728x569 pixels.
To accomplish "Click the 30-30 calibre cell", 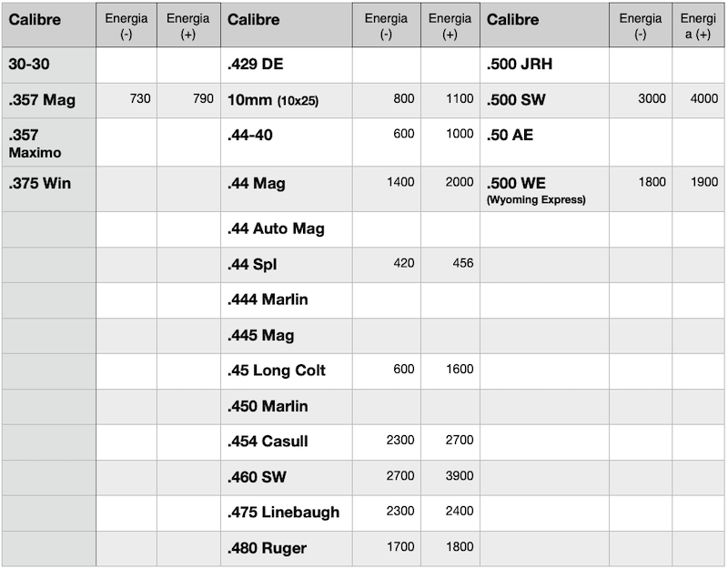I will tap(29, 65).
